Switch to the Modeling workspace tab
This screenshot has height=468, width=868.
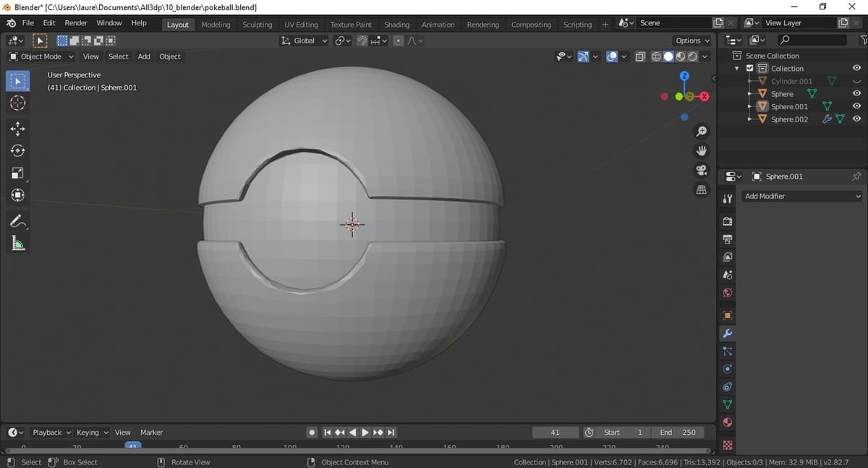point(216,25)
